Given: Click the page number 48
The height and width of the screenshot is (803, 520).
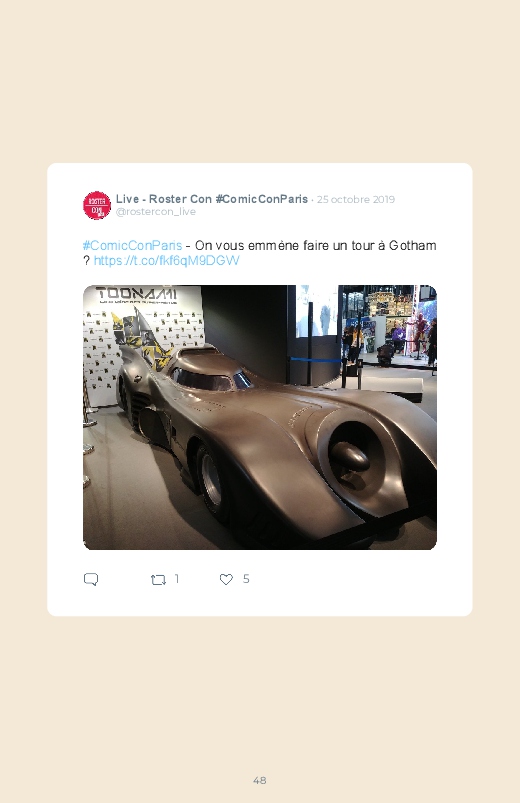Looking at the screenshot, I should pyautogui.click(x=260, y=780).
